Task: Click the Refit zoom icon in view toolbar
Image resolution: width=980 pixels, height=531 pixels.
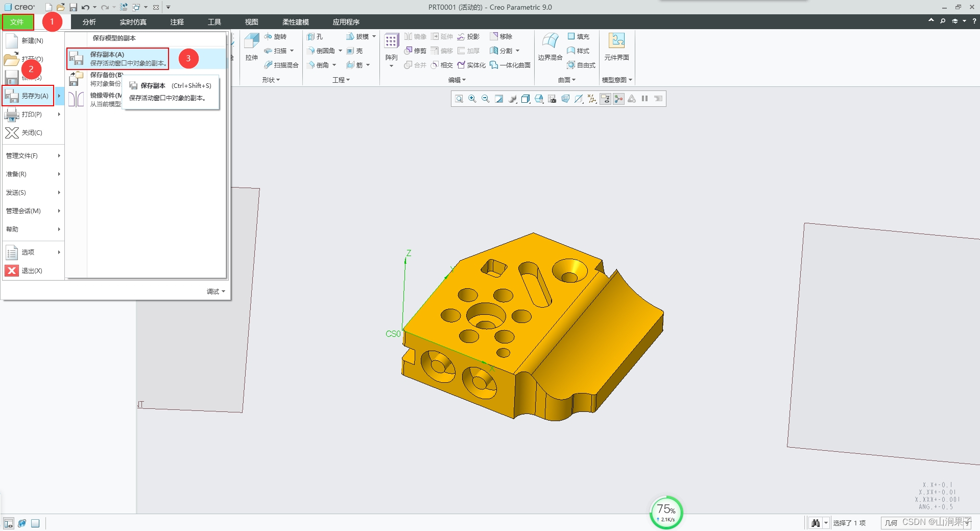Action: (459, 99)
